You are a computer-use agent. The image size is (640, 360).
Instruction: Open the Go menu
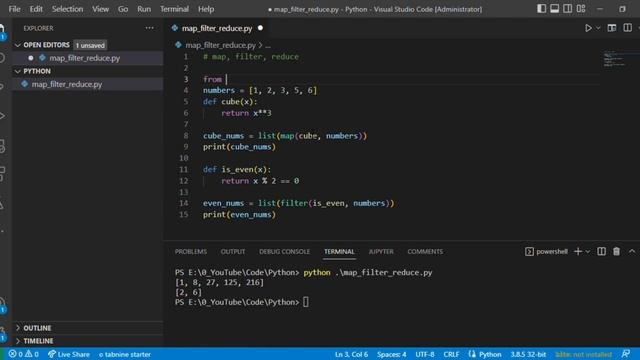click(123, 9)
